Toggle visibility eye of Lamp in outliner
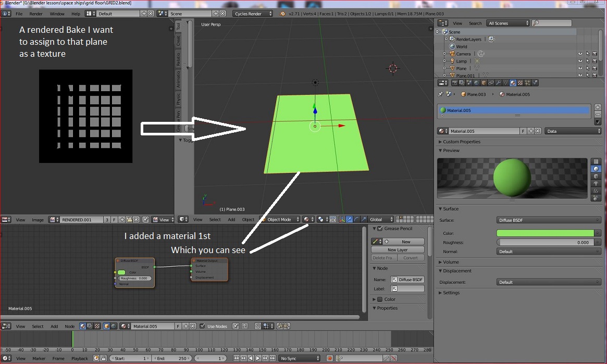The image size is (607, 364). coord(580,61)
